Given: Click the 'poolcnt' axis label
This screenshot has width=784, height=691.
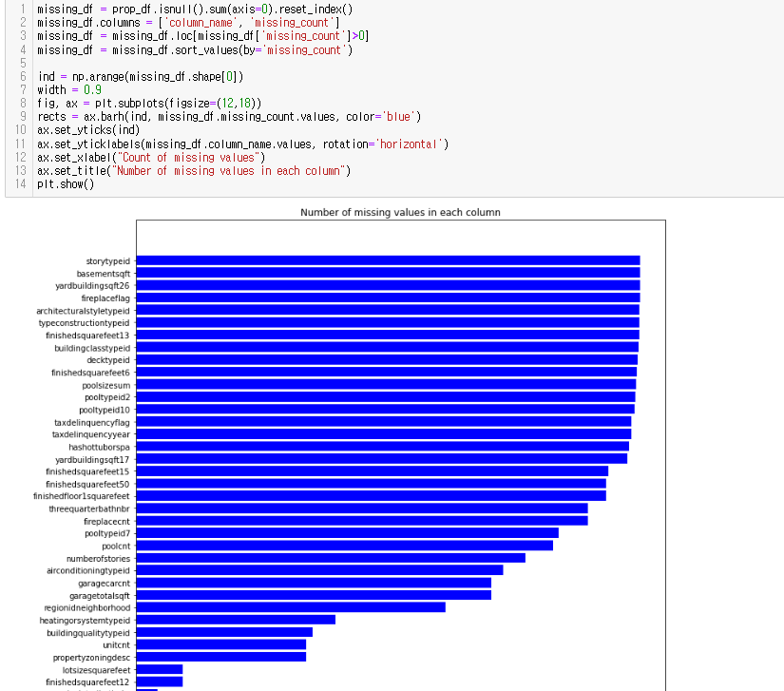Looking at the screenshot, I should (x=116, y=547).
